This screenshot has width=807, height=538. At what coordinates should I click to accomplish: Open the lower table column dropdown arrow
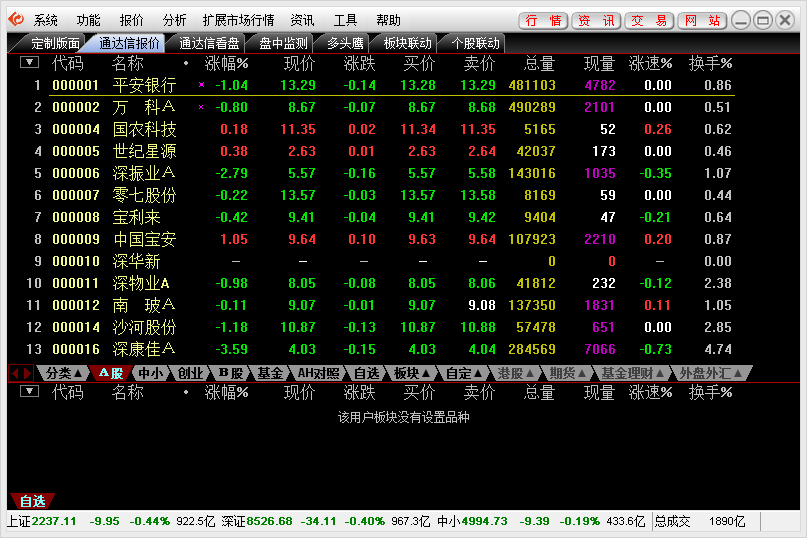(29, 391)
